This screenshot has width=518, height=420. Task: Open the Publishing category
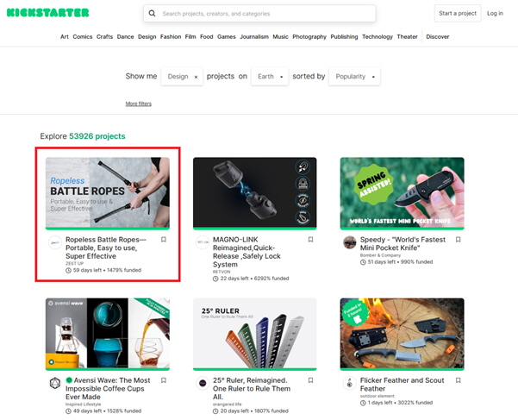pyautogui.click(x=344, y=37)
